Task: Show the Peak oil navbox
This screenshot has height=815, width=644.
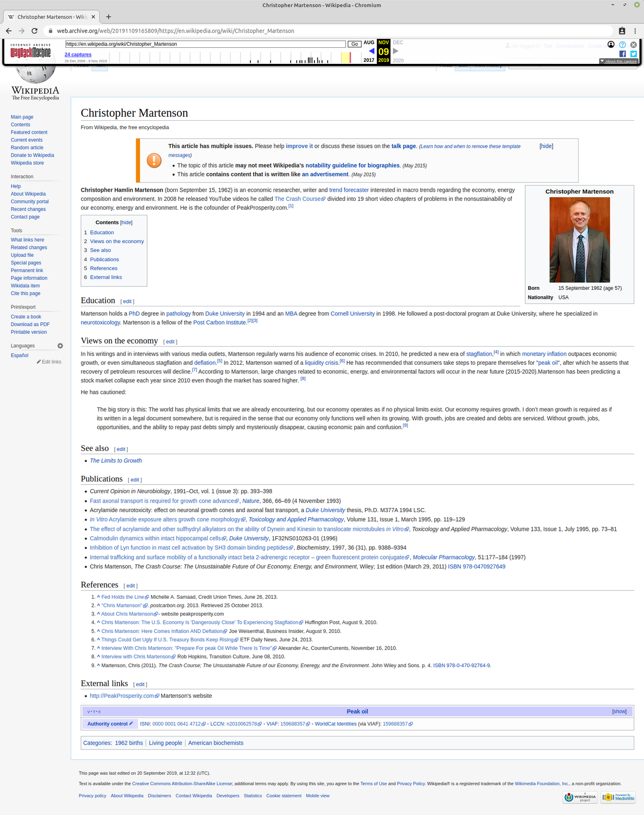Action: [619, 711]
